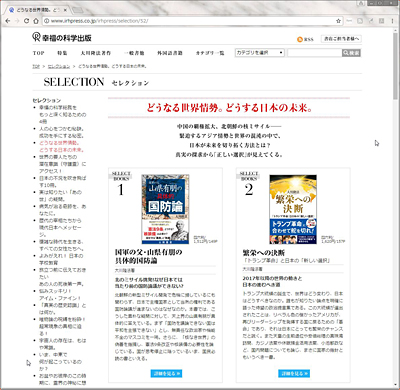Image resolution: width=400 pixels, height=390 pixels.
Task: Click the site info icon in address bar
Action: point(46,21)
